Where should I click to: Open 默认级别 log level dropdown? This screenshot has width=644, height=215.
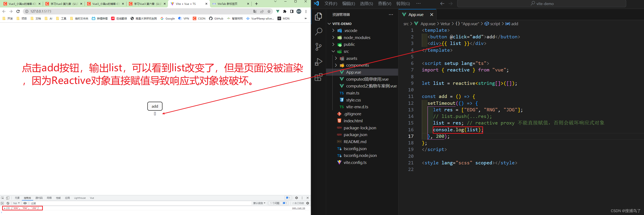click(259, 203)
